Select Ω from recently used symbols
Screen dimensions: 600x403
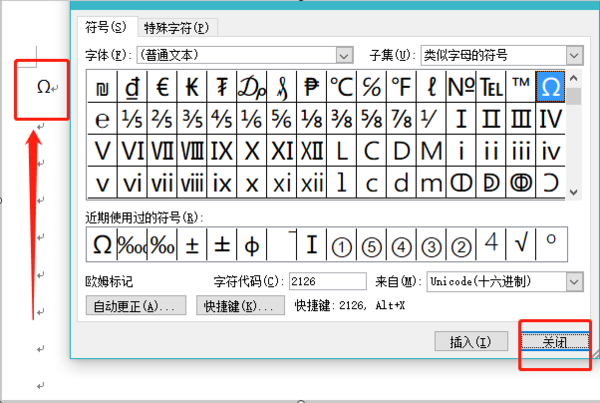pos(102,243)
